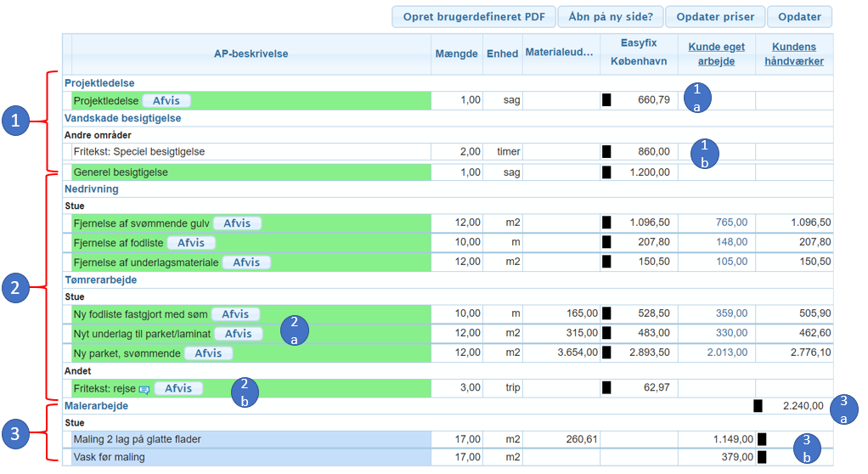Viewport: 868px width, 474px height.
Task: Select the Tømrerarbejde section heading
Action: (100, 279)
